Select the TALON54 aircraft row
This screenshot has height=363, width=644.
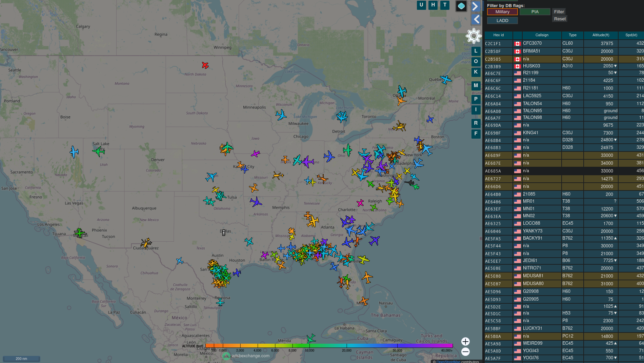[x=564, y=104]
